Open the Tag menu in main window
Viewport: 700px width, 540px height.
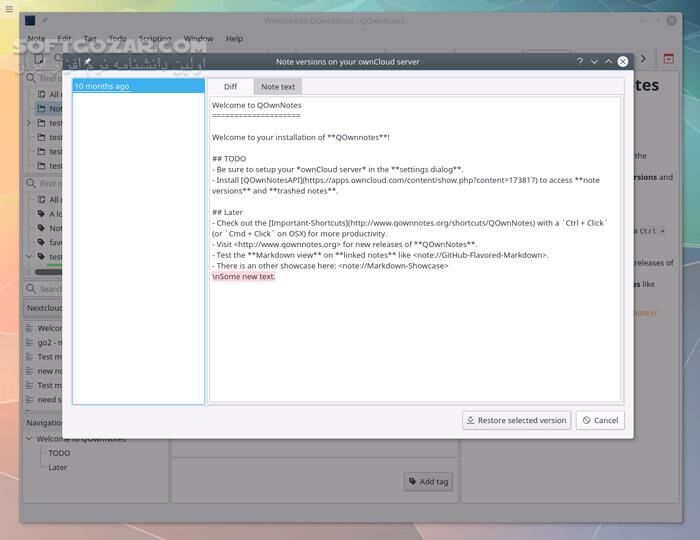[x=90, y=39]
